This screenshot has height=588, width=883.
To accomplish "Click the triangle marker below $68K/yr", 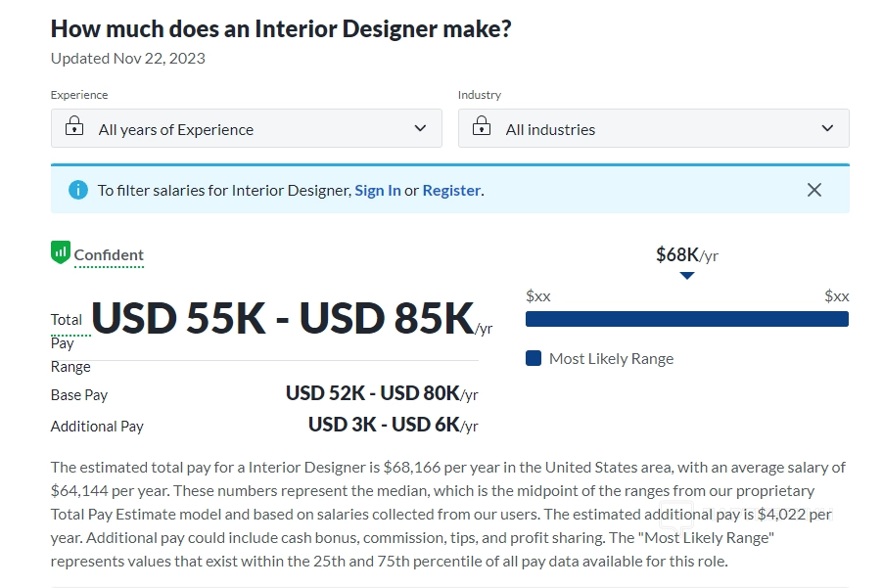I will (x=687, y=276).
